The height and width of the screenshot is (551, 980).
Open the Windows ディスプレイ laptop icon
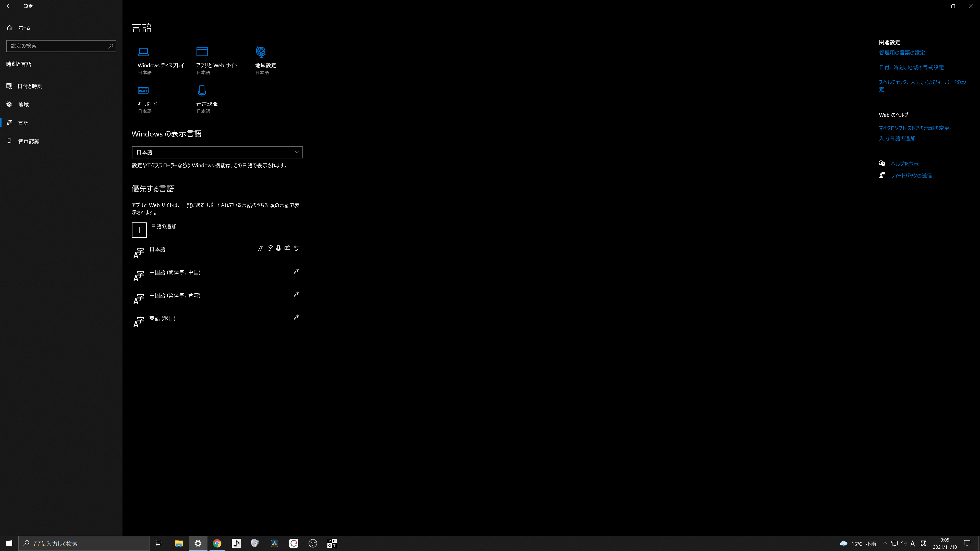[x=143, y=52]
